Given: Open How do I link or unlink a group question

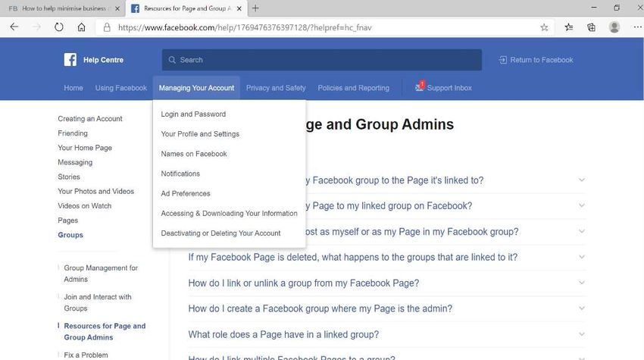Looking at the screenshot, I should [x=304, y=283].
